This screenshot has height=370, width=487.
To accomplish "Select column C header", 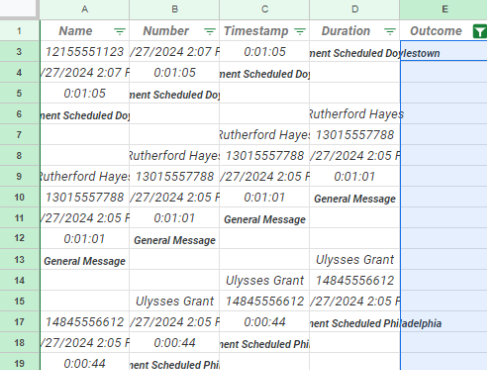I will 265,9.
